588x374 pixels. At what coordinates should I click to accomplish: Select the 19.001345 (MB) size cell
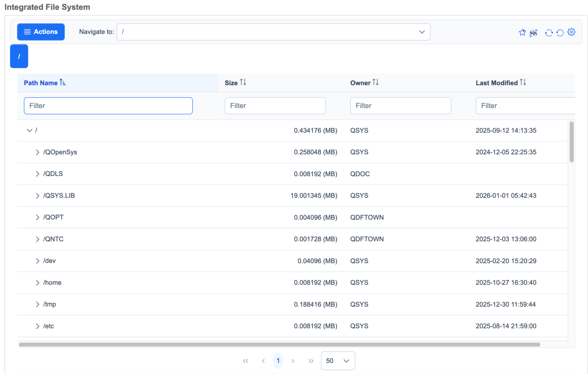[314, 196]
